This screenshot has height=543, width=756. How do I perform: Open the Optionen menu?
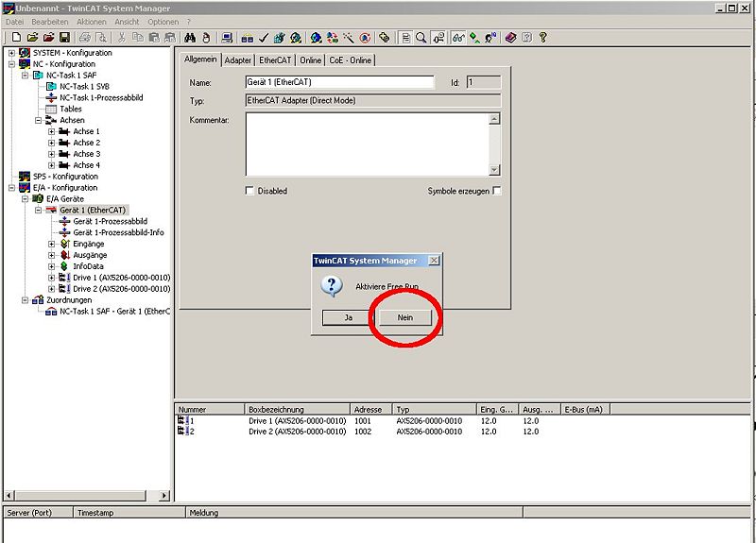[163, 22]
